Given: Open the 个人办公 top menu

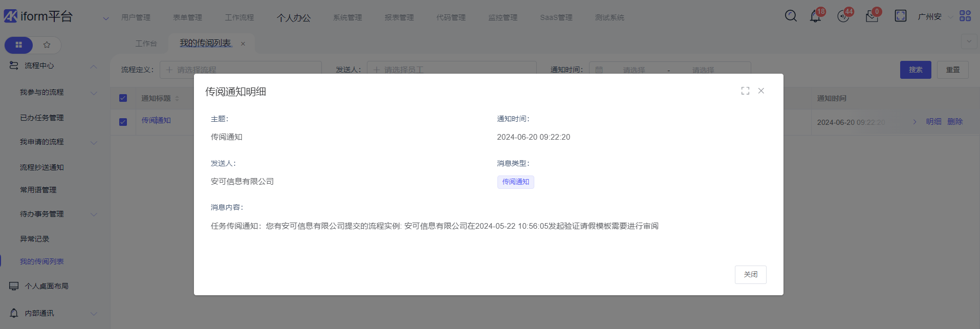Looking at the screenshot, I should 294,18.
